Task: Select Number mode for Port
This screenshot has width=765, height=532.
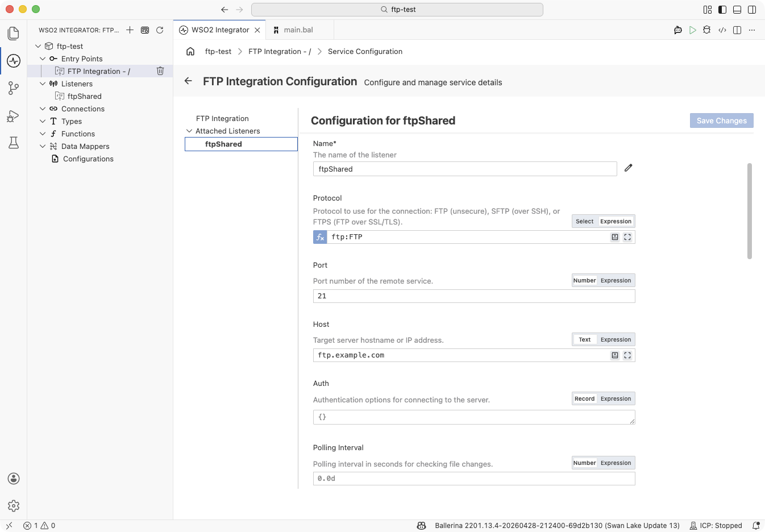Action: (584, 281)
